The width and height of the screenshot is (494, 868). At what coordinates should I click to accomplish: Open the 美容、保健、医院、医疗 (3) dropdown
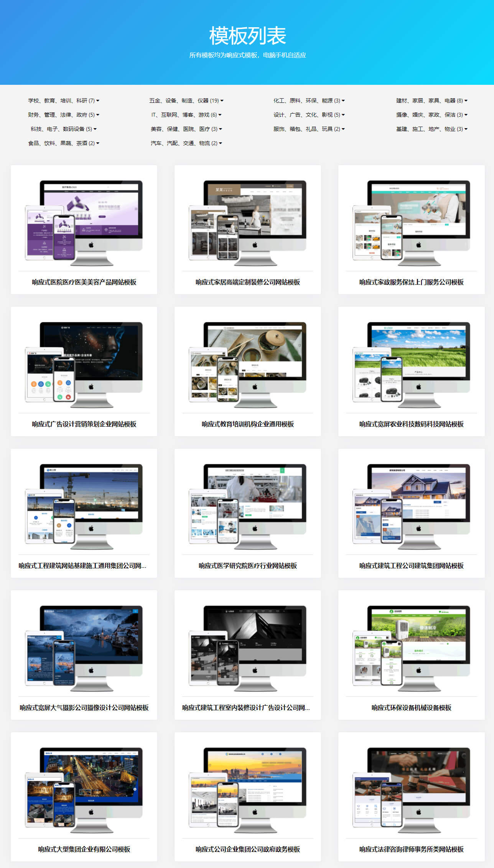point(186,129)
